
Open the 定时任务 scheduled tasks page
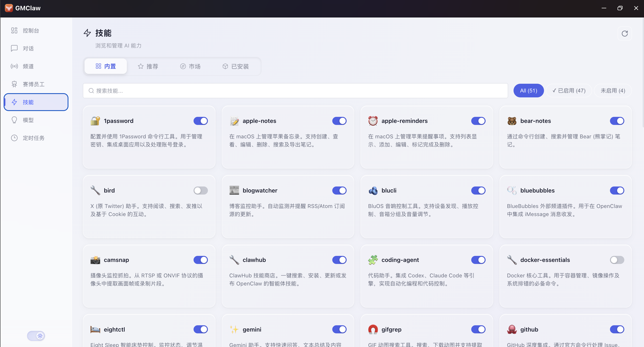click(33, 138)
